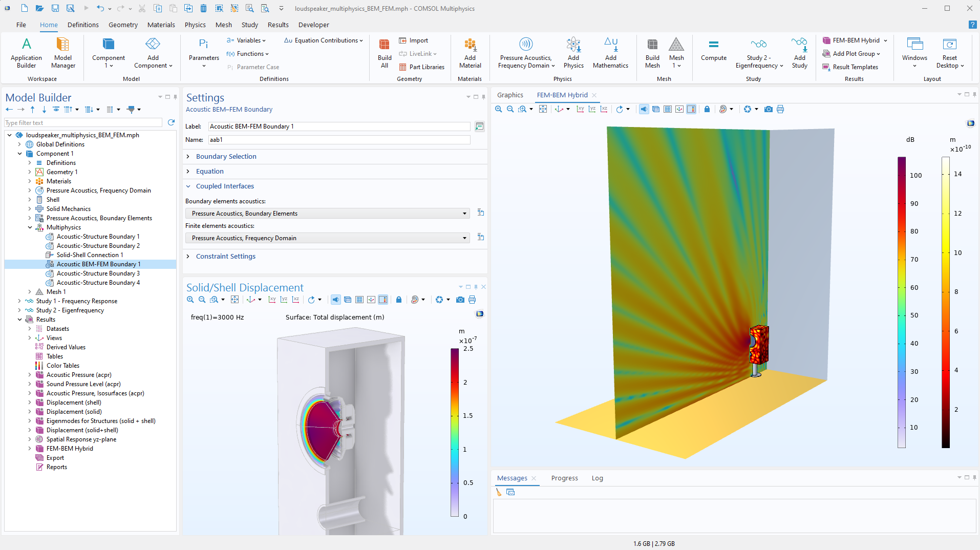Open the File menu
Viewport: 980px width, 550px height.
pyautogui.click(x=21, y=25)
